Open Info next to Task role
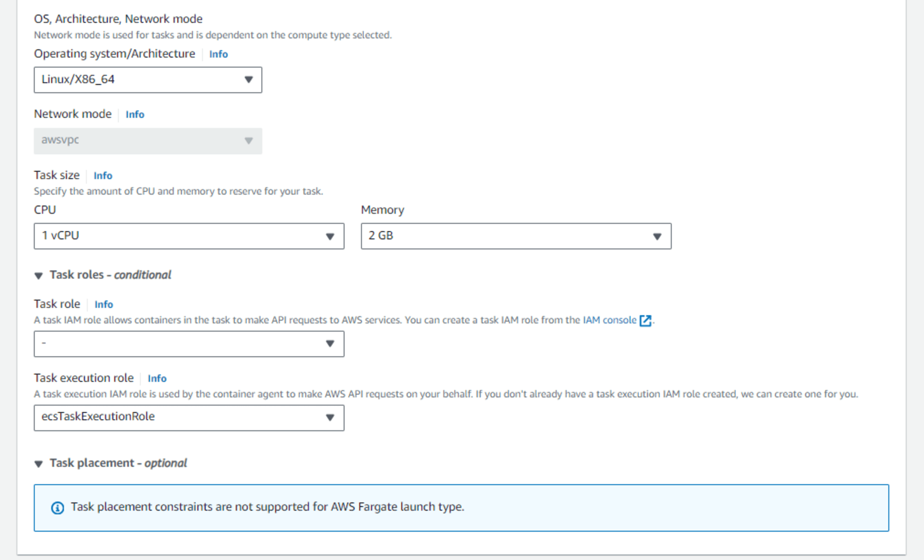Image resolution: width=924 pixels, height=560 pixels. pyautogui.click(x=103, y=304)
